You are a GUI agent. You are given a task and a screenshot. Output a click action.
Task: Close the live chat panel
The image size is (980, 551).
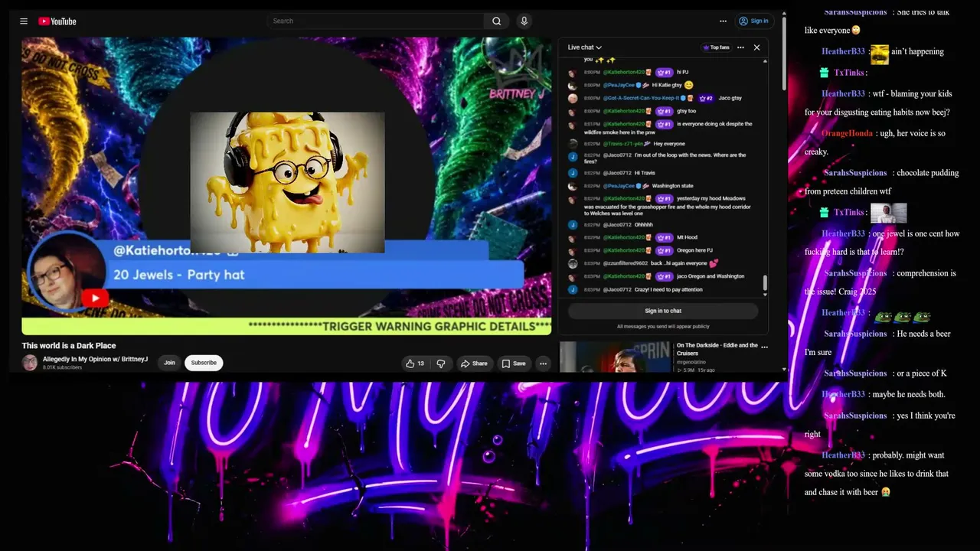tap(756, 47)
